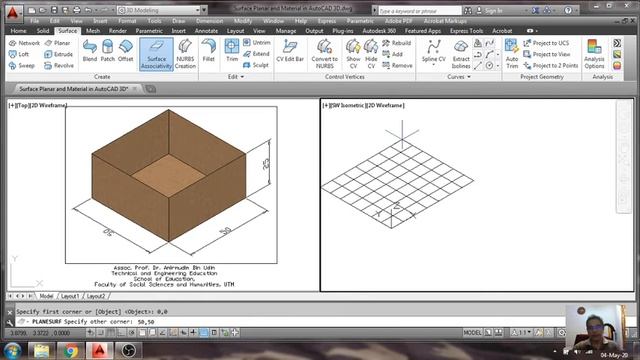
Task: Click Convert to NURBS
Action: coord(324,54)
